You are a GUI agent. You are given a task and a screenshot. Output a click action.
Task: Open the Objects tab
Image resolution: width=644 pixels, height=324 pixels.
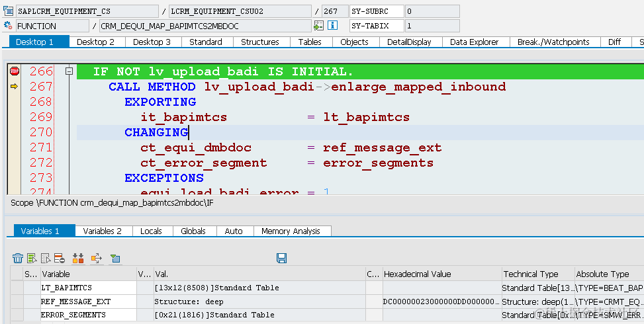[354, 42]
